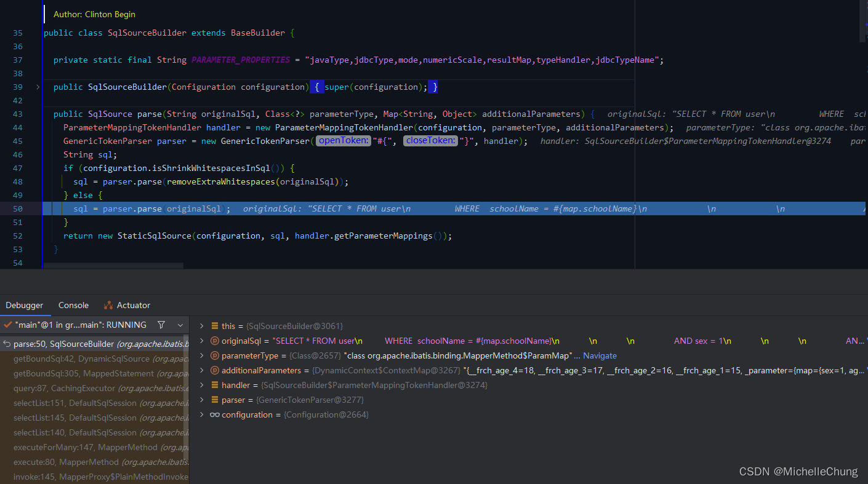Click the parameter icon beside originalSql

[x=215, y=341]
